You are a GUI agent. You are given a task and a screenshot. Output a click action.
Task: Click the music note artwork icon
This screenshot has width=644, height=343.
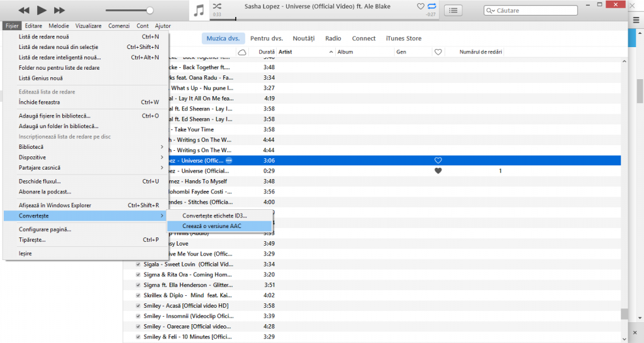[199, 10]
